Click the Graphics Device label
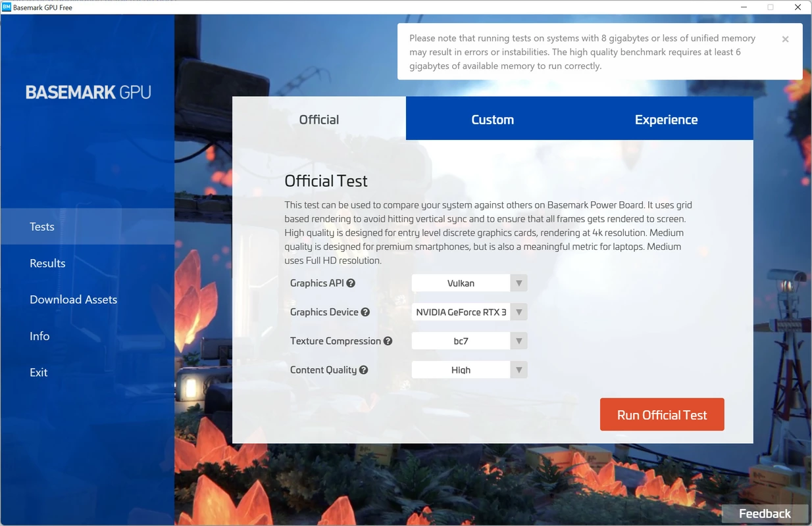Screen dimensions: 812x526 tap(324, 312)
